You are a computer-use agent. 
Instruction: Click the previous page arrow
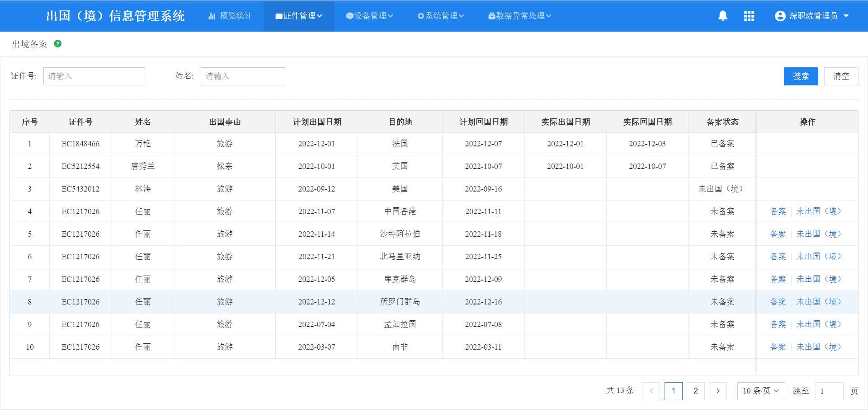coord(651,391)
